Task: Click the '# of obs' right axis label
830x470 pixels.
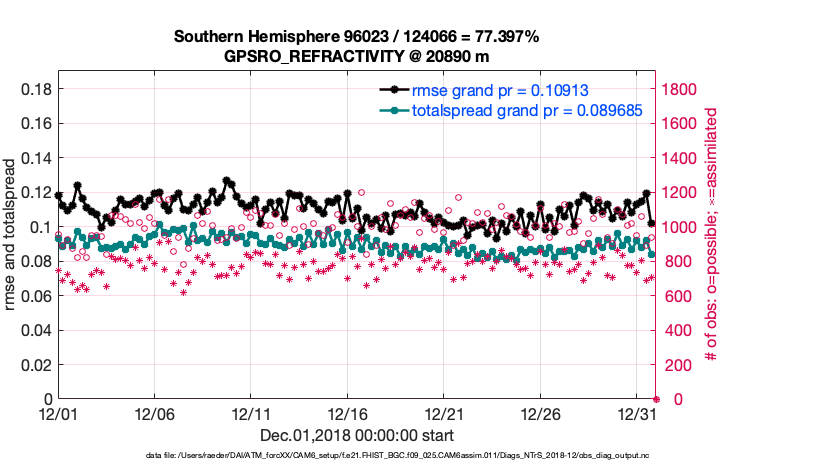Action: [x=713, y=235]
